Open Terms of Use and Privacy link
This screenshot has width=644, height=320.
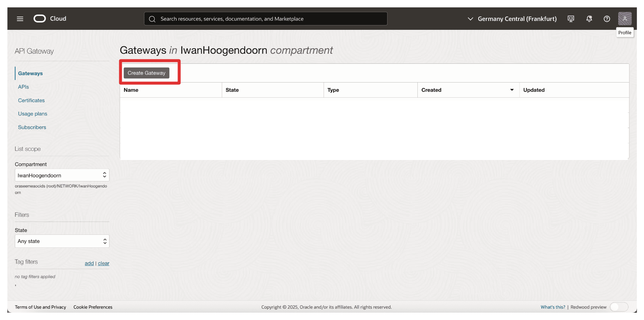(41, 307)
